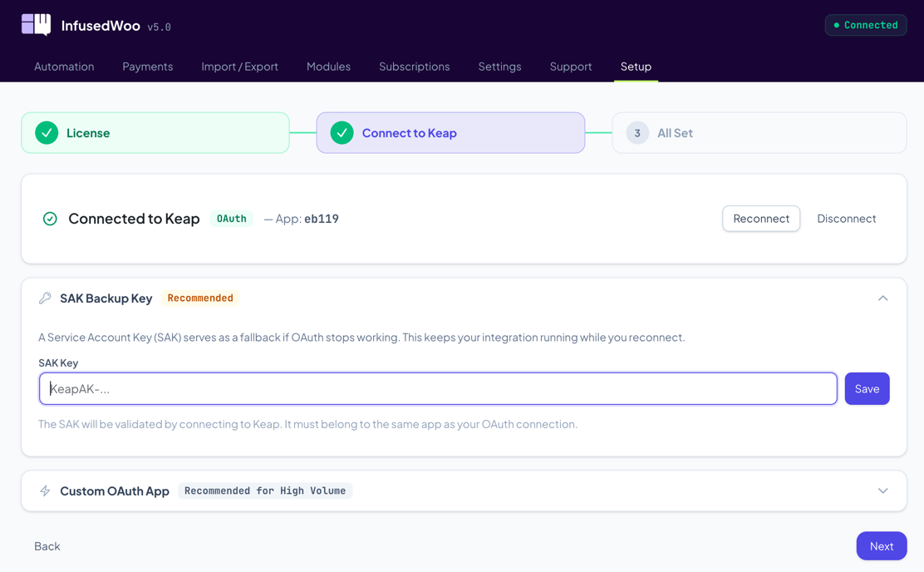The image size is (924, 572).
Task: Click the Connected to Keap status check icon
Action: click(50, 219)
